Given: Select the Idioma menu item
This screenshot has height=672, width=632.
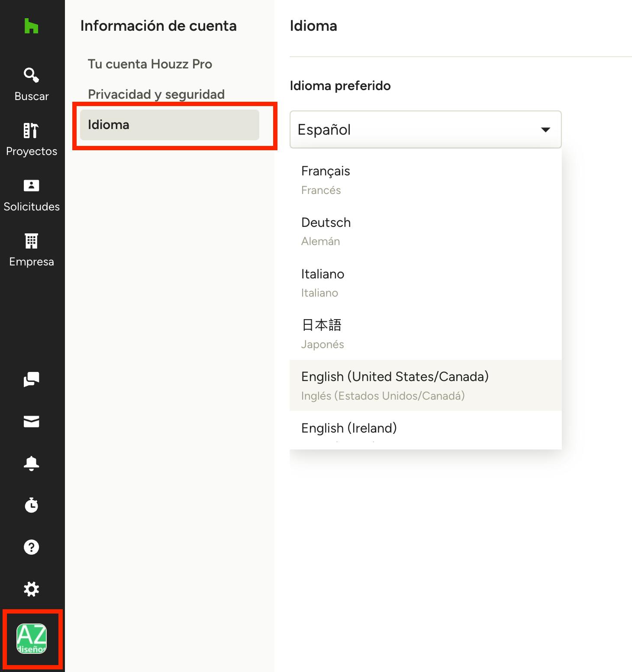Looking at the screenshot, I should click(x=170, y=125).
